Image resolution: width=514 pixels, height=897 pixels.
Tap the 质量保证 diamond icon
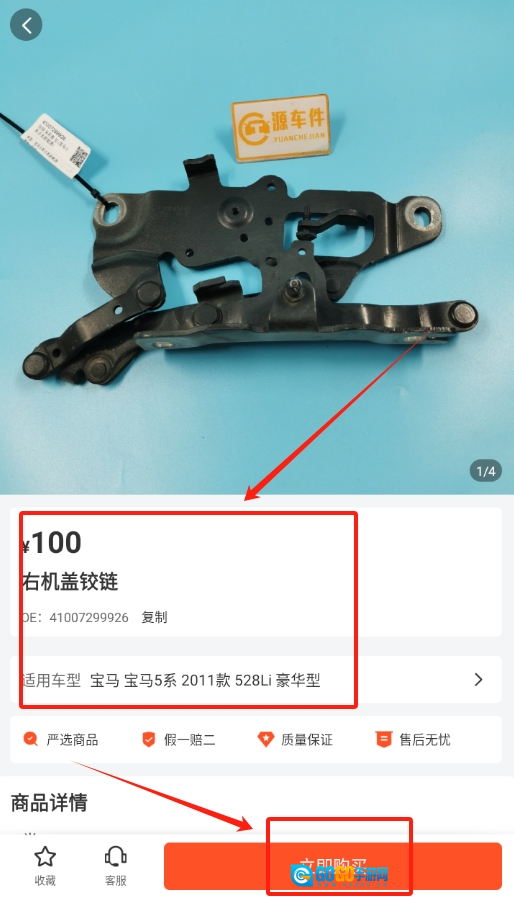point(266,739)
